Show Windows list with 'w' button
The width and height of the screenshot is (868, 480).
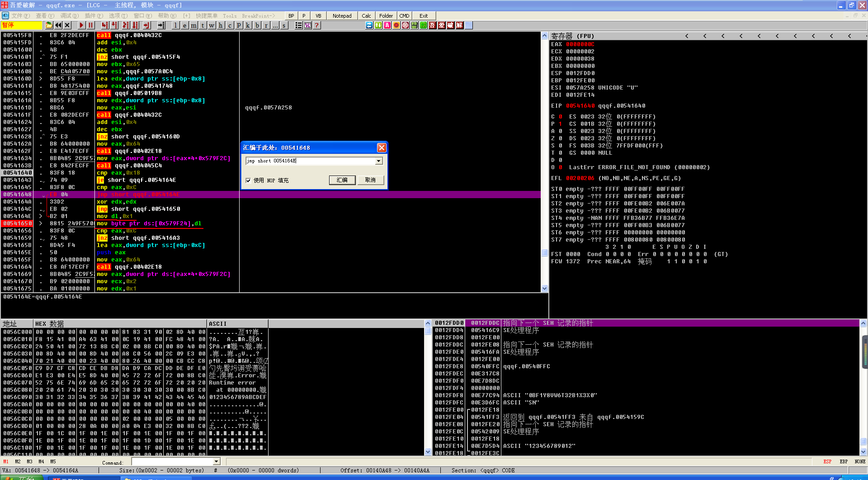point(212,25)
